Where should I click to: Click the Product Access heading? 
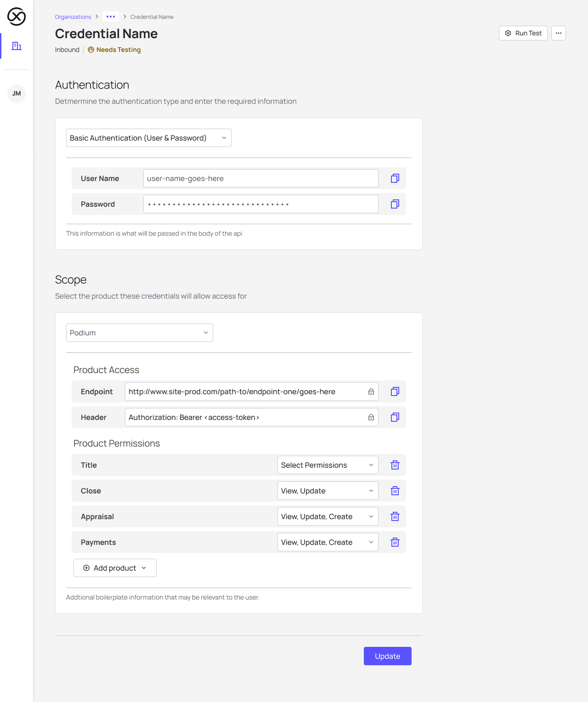coord(106,370)
